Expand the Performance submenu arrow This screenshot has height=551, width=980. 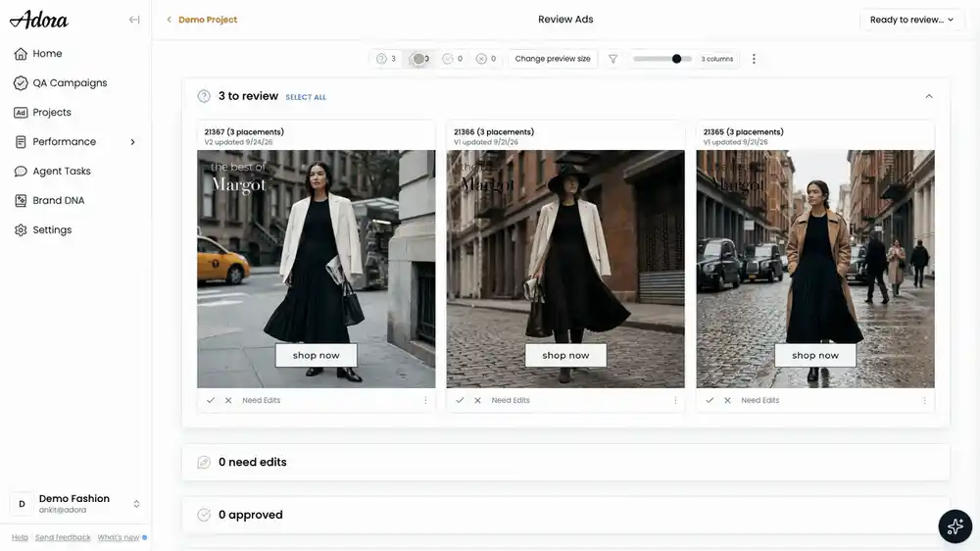132,142
